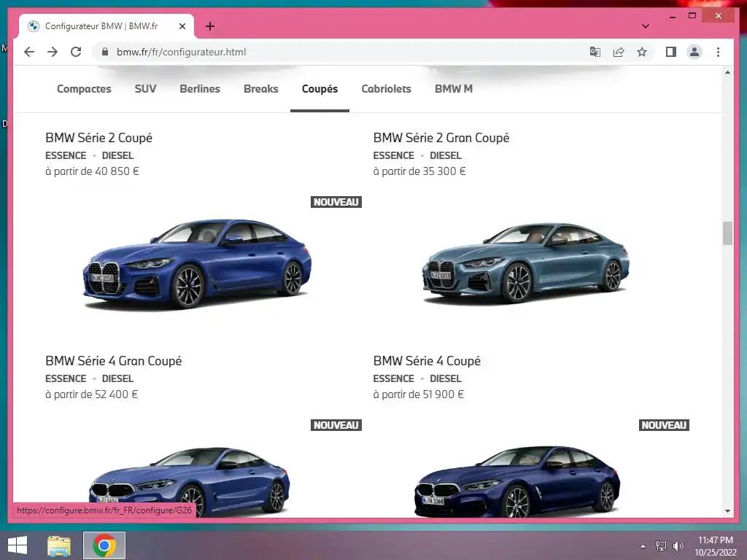Go back to the previous page
This screenshot has height=560, width=747.
pyautogui.click(x=29, y=52)
